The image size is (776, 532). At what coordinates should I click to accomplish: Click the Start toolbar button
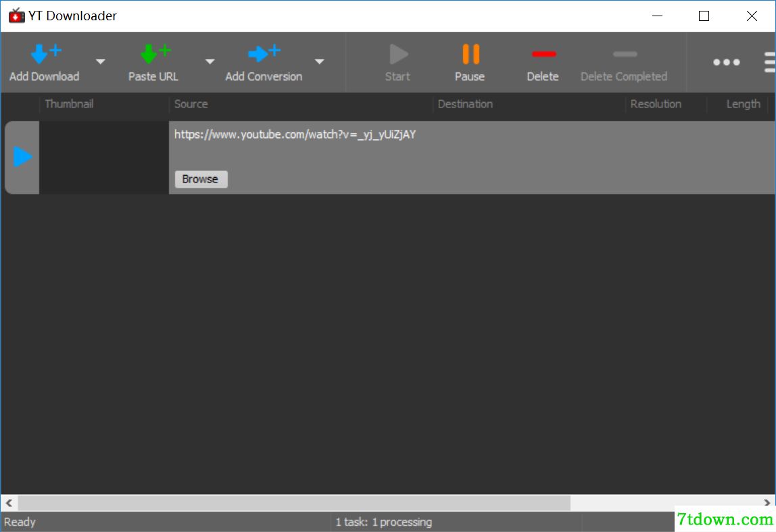coord(398,63)
